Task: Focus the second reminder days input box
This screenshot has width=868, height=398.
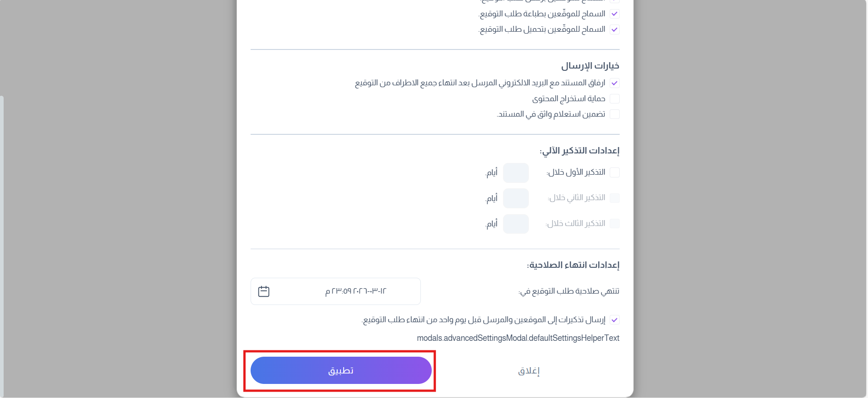Action: pyautogui.click(x=516, y=198)
